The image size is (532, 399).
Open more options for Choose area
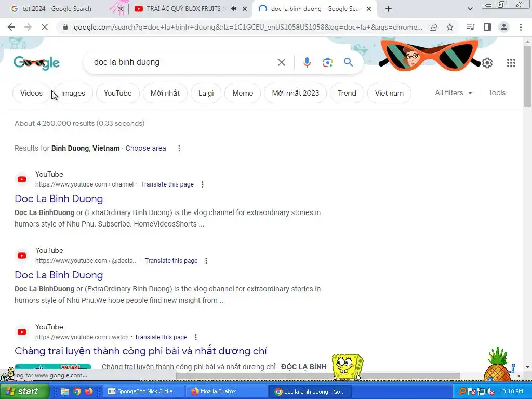pyautogui.click(x=179, y=148)
